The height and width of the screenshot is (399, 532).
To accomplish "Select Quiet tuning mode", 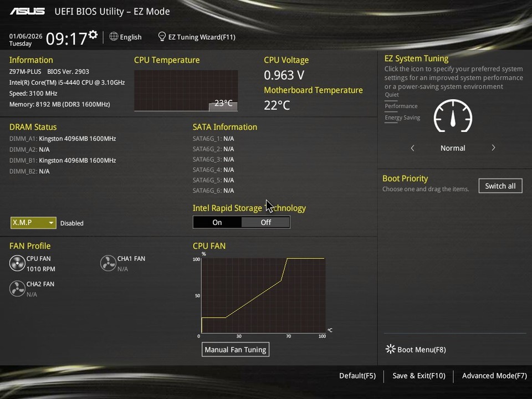I will [x=392, y=95].
